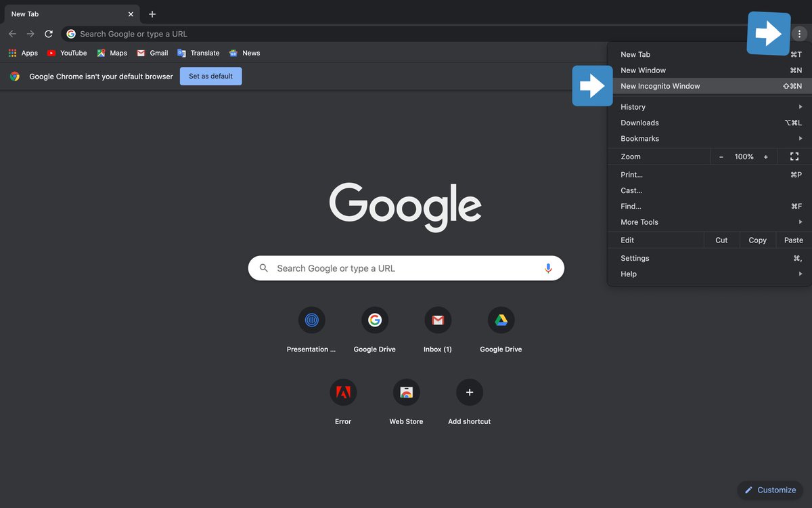Image resolution: width=812 pixels, height=508 pixels.
Task: Open a new tab with the plus icon
Action: (x=152, y=14)
